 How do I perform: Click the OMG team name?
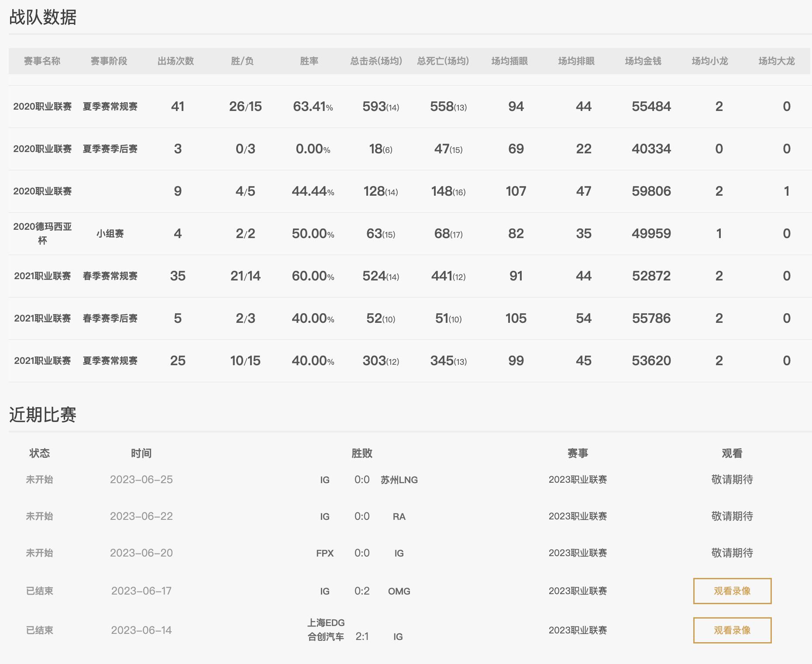(x=399, y=591)
